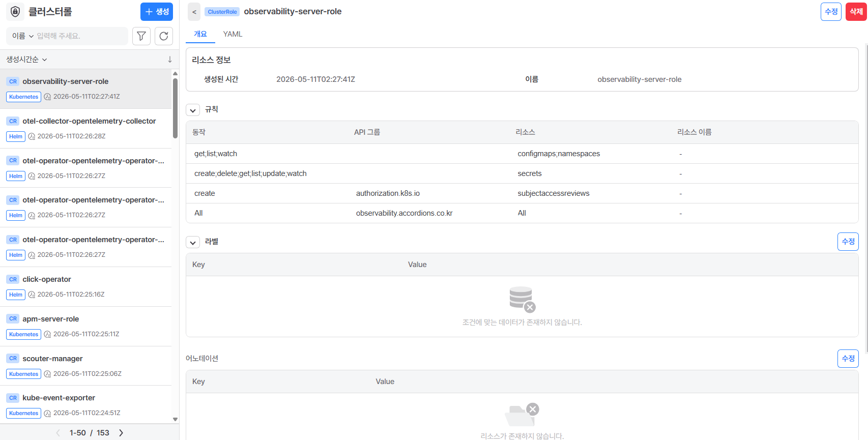
Task: Open scouter-manager list item
Action: click(x=86, y=366)
